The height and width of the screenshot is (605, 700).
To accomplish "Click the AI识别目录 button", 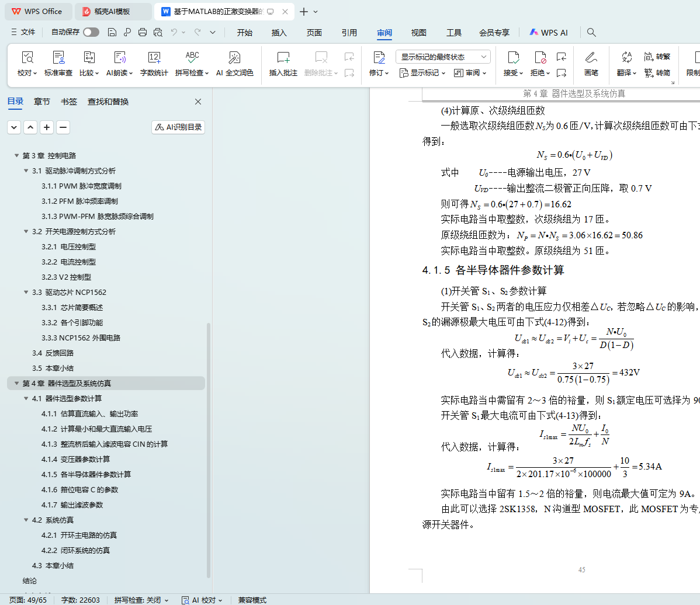I will pyautogui.click(x=178, y=127).
